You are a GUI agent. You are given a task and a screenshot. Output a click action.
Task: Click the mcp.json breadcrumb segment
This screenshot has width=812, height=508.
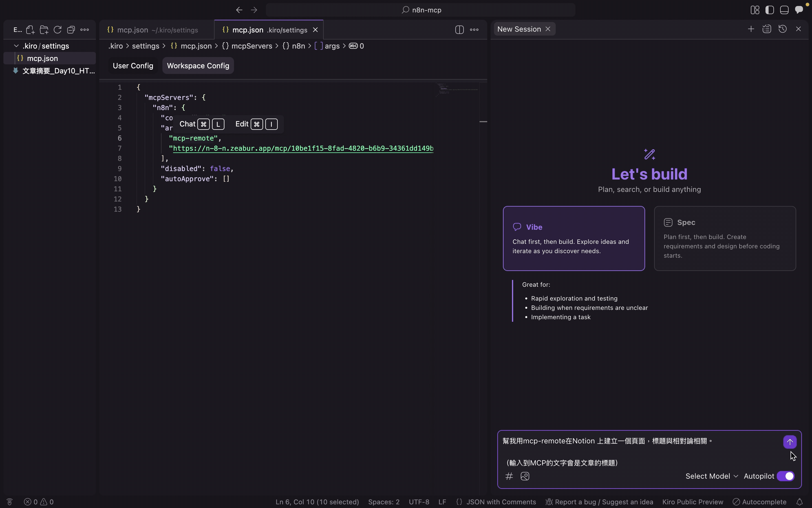pyautogui.click(x=191, y=46)
